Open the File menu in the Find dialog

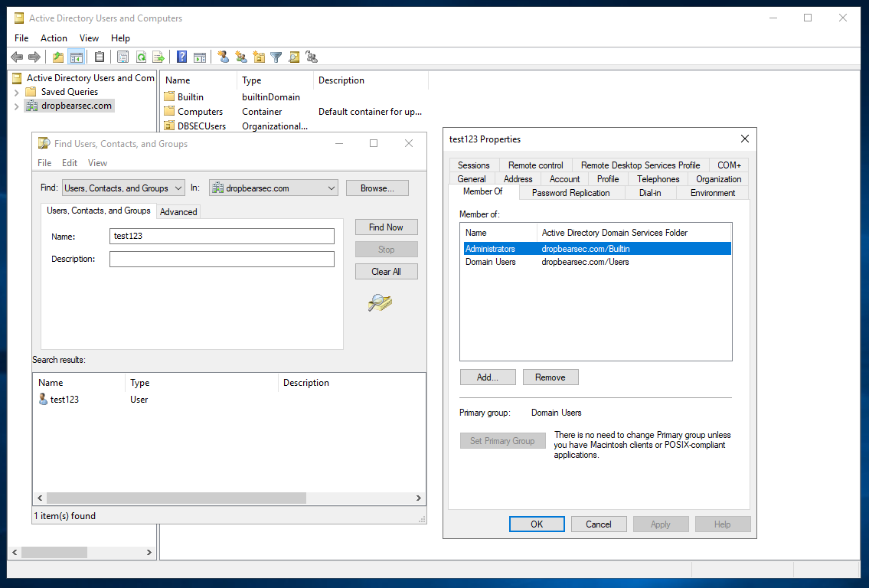[44, 163]
